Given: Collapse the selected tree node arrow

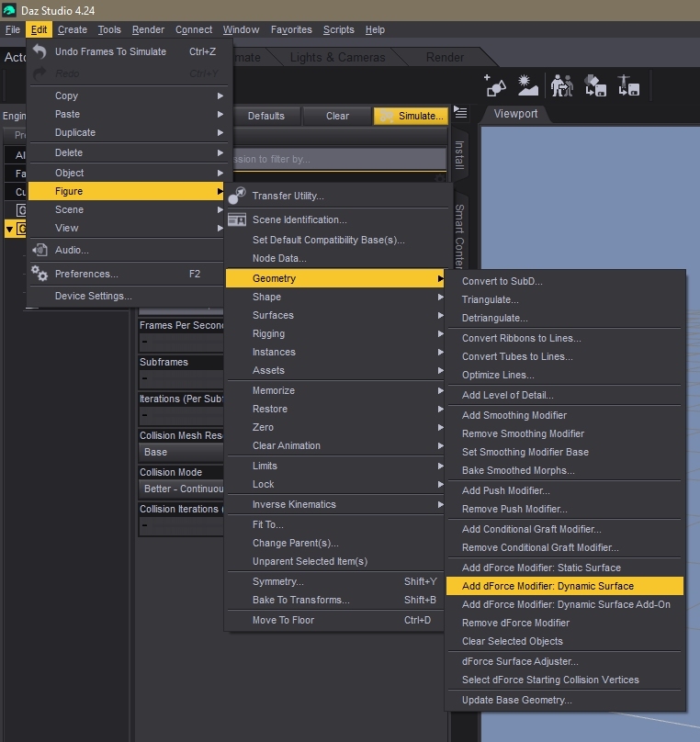Looking at the screenshot, I should (9, 230).
